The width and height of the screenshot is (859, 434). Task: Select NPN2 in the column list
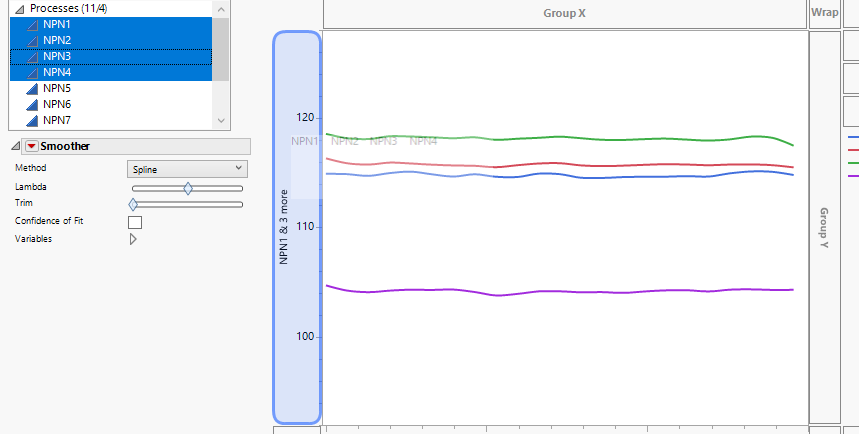pyautogui.click(x=111, y=41)
